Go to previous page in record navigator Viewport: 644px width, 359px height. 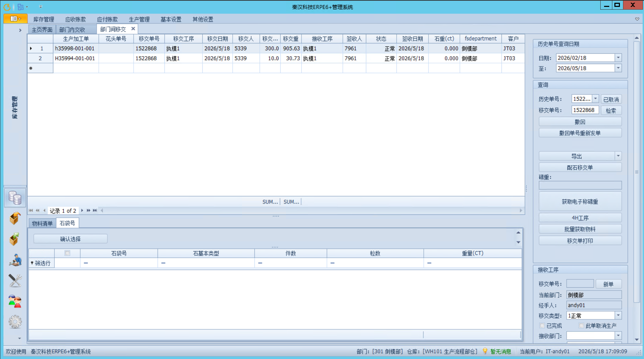click(38, 210)
